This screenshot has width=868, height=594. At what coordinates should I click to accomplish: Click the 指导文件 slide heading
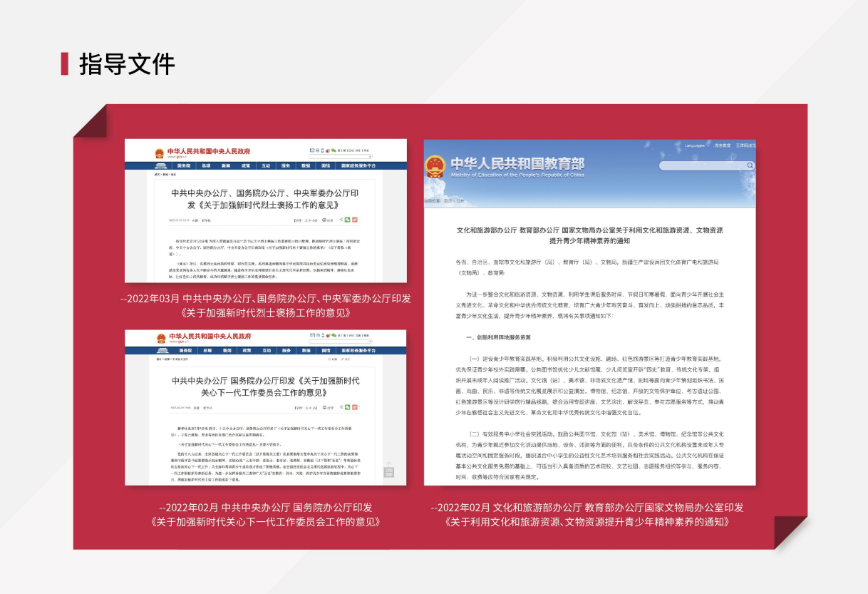tap(128, 64)
